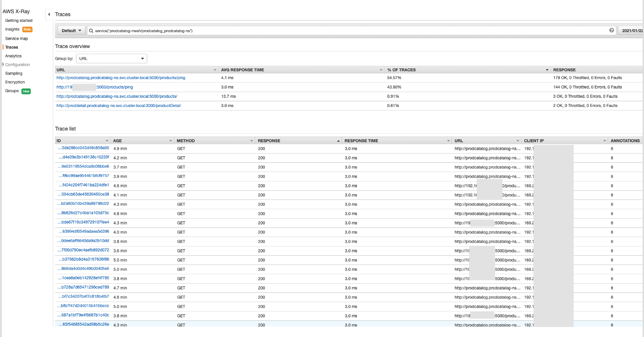Image resolution: width=644 pixels, height=337 pixels.
Task: Click RESPONSE column header in trace overview
Action: click(x=564, y=70)
